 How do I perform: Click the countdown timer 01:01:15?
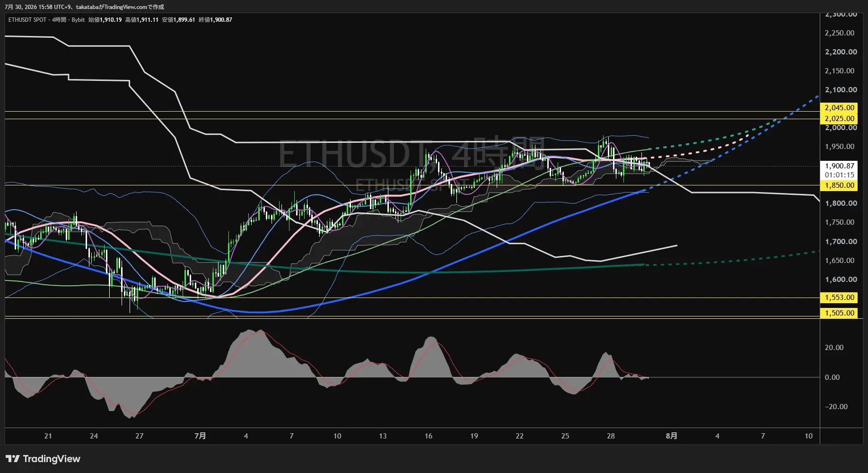tap(839, 175)
